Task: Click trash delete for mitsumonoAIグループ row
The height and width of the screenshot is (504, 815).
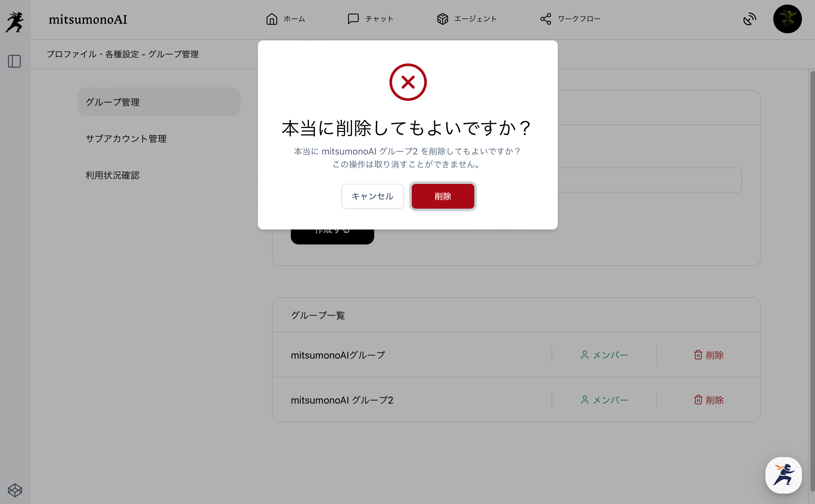Action: point(708,355)
